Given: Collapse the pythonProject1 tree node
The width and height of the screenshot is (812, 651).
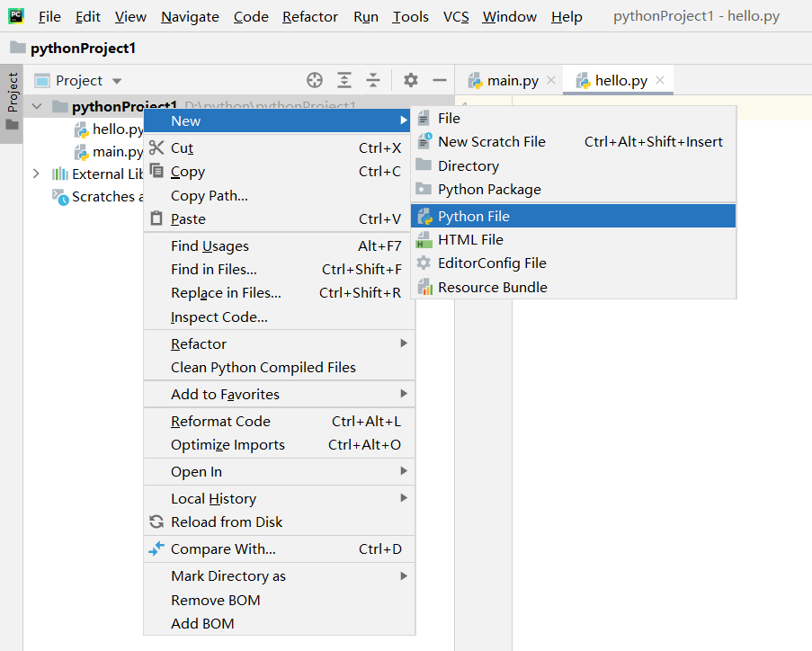Looking at the screenshot, I should click(37, 106).
